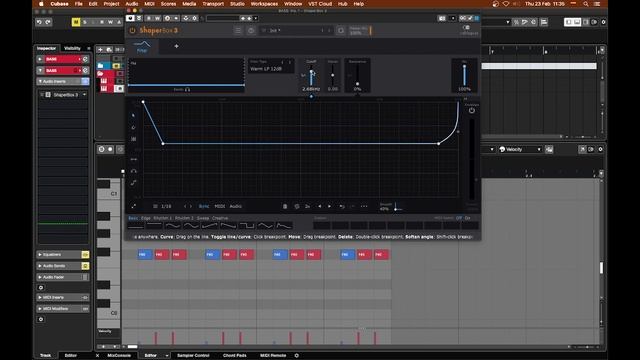Switch trigger mode to Sync
This screenshot has width=640, height=360.
pyautogui.click(x=204, y=206)
